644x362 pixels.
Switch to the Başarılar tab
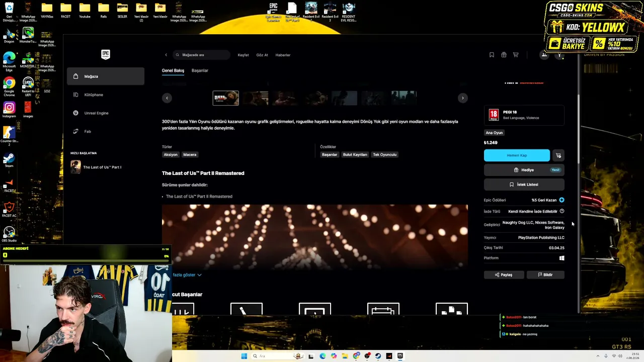click(200, 70)
